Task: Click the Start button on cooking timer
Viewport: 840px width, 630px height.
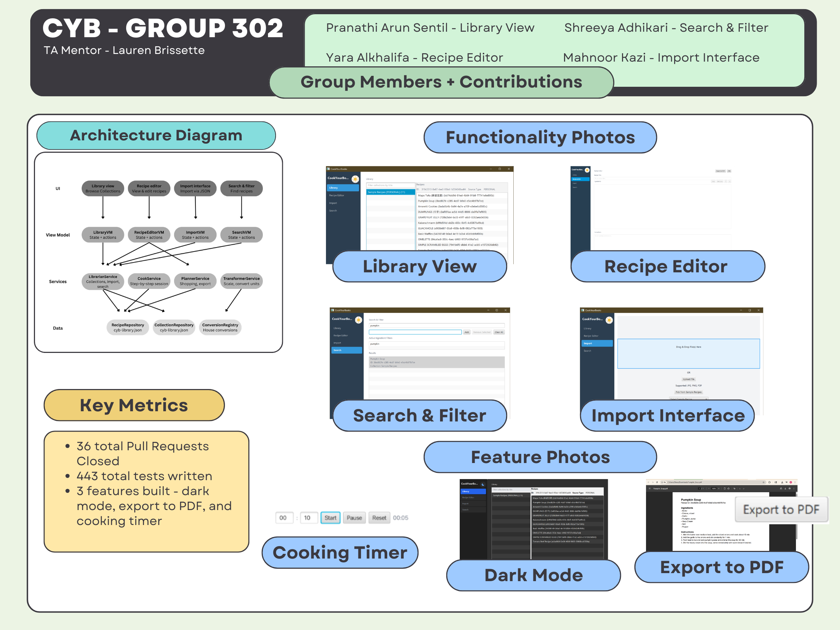Action: (x=330, y=518)
